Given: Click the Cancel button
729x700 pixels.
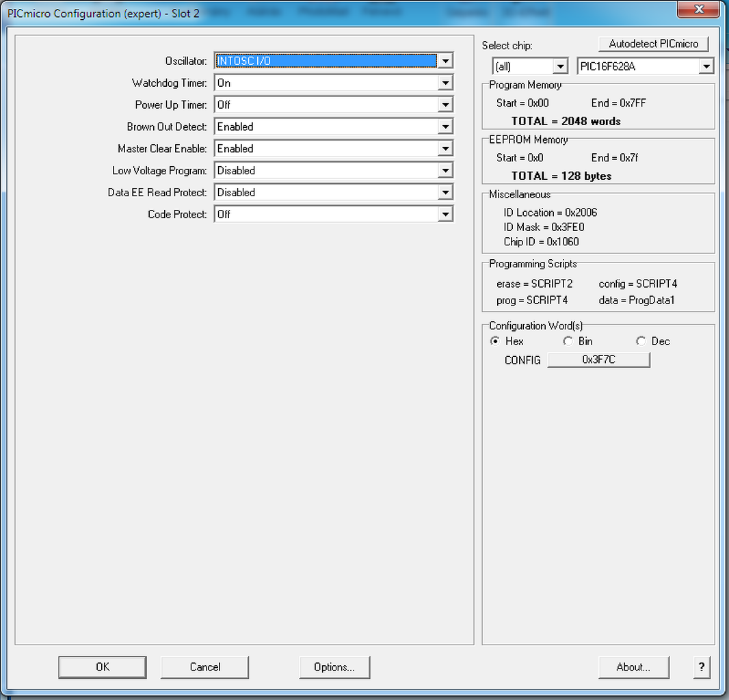Looking at the screenshot, I should pos(204,667).
